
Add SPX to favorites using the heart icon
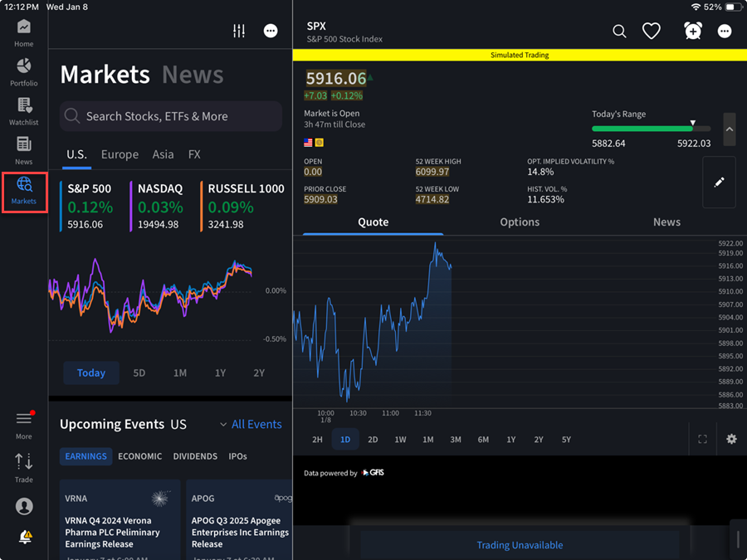click(x=652, y=31)
